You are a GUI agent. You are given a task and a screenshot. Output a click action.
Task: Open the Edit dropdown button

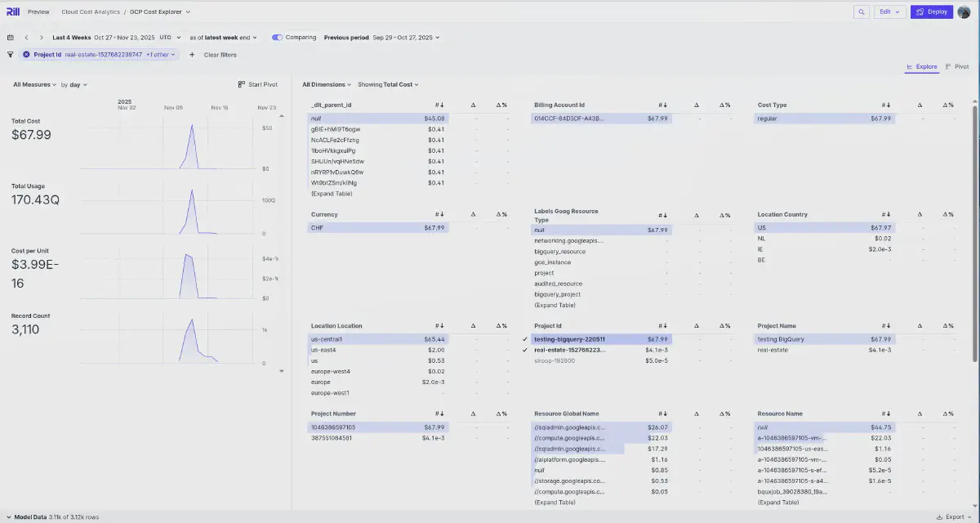(x=889, y=12)
